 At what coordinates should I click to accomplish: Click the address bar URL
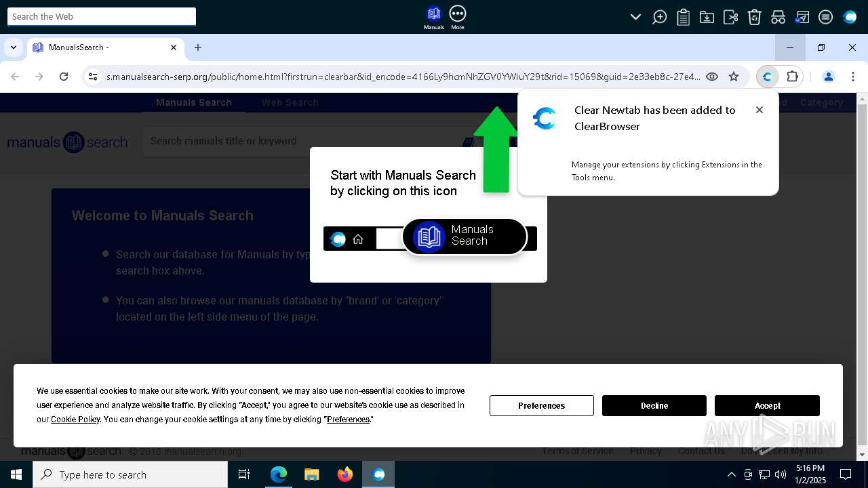(x=403, y=77)
